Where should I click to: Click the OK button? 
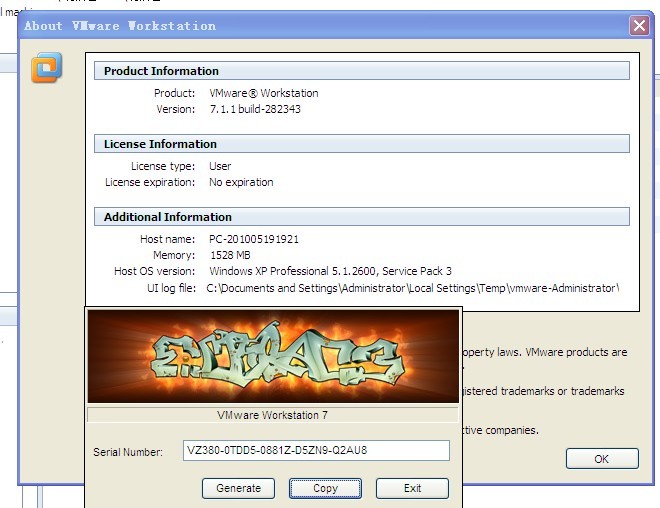coord(602,458)
